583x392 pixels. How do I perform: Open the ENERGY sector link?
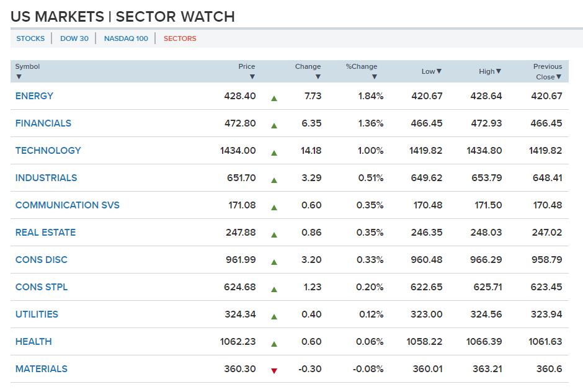[34, 96]
